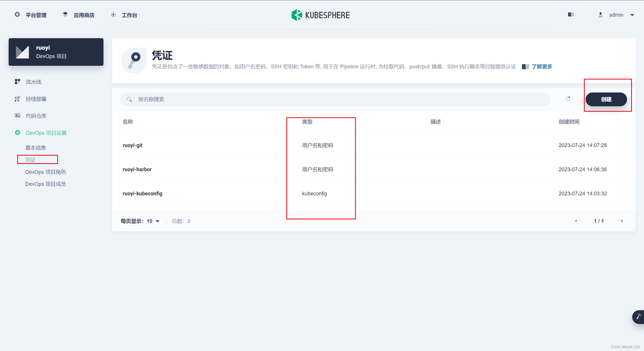Click the 总数: 3 total count text
Screen dimensions: 644x351
[181, 221]
